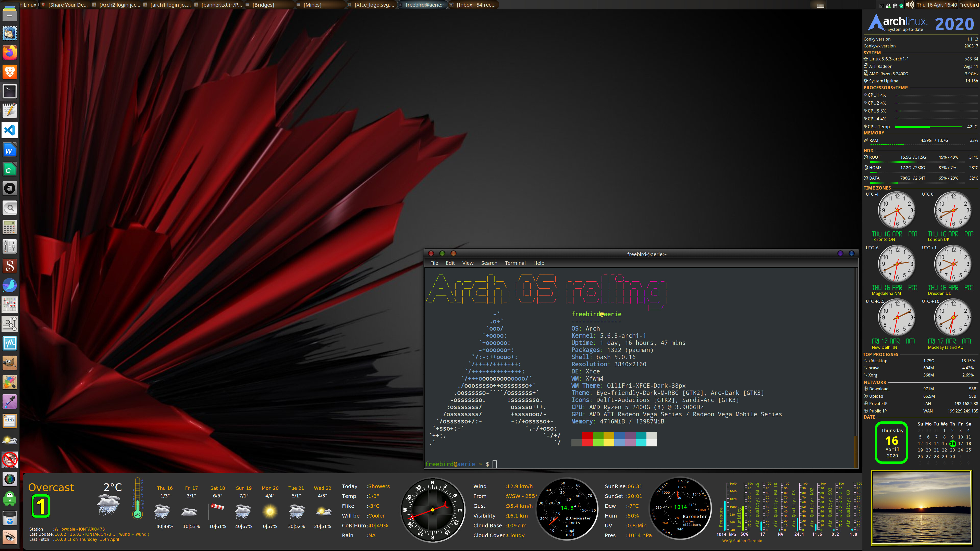Image resolution: width=980 pixels, height=551 pixels.
Task: Open the weather sun-cloud dock icon
Action: [9, 440]
